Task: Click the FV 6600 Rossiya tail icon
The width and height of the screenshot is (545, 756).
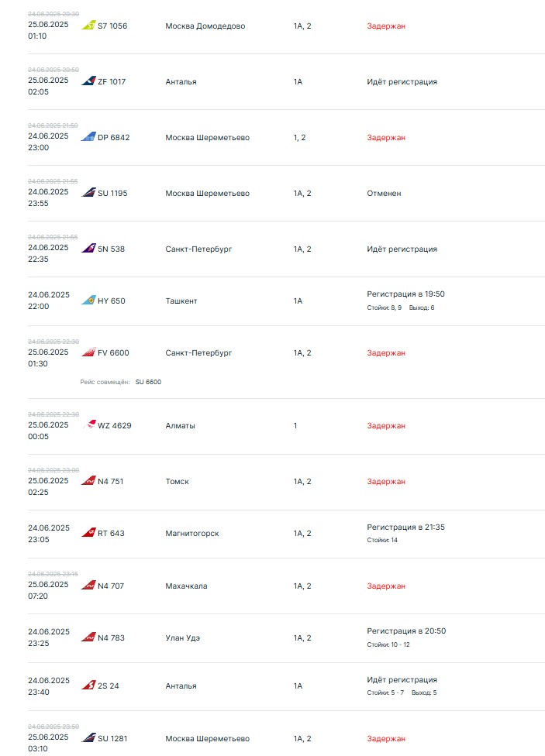Action: [88, 352]
